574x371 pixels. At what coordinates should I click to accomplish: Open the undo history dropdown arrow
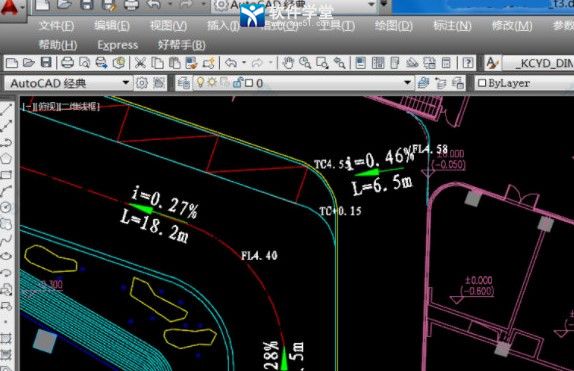click(x=244, y=63)
